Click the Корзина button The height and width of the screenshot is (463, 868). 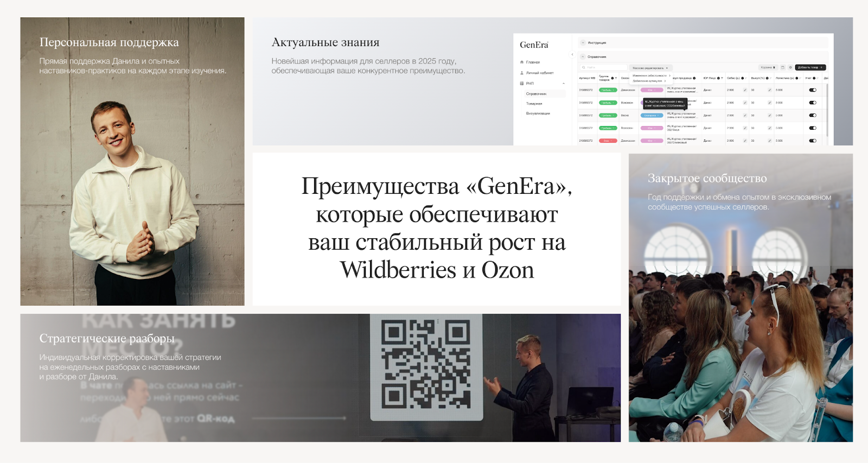pyautogui.click(x=768, y=67)
